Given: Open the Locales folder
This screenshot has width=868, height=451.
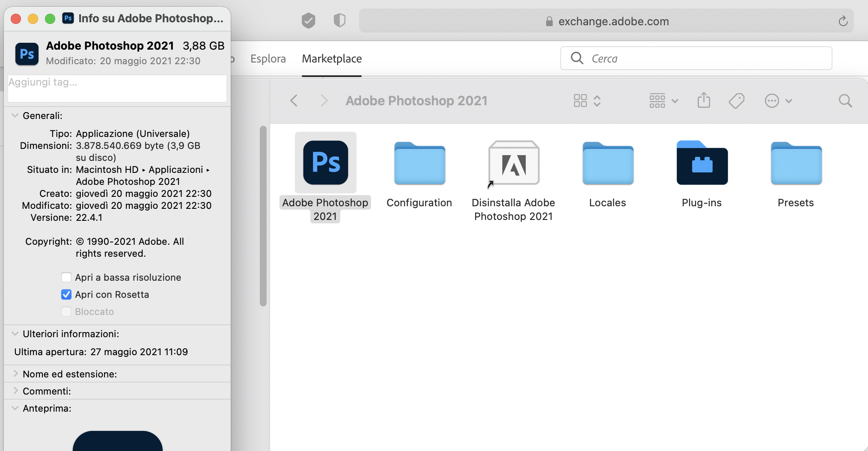Looking at the screenshot, I should click(608, 163).
